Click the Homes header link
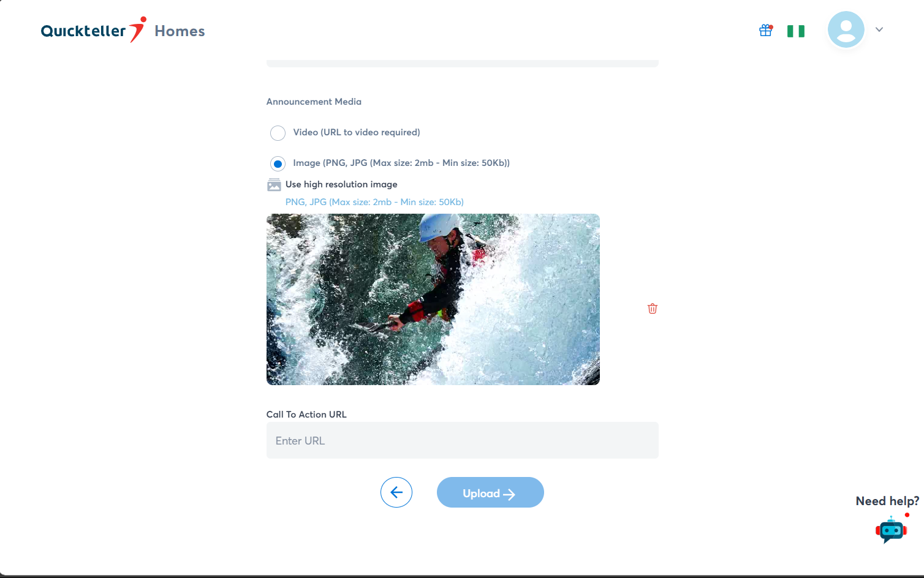 [180, 31]
